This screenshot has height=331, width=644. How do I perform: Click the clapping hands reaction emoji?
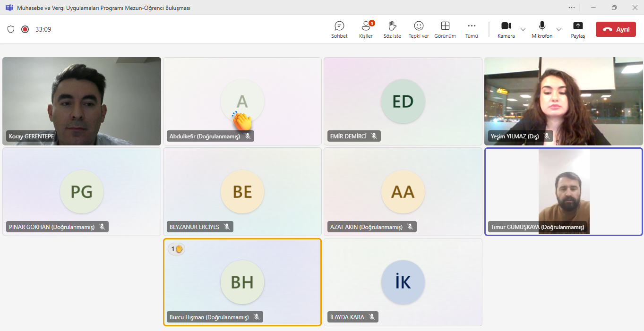coord(242,121)
